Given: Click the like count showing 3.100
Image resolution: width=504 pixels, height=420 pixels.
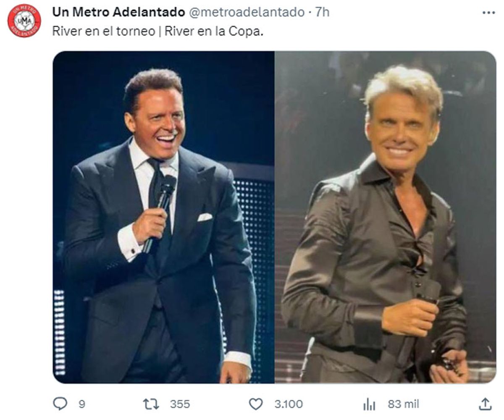Looking at the screenshot, I should point(288,404).
